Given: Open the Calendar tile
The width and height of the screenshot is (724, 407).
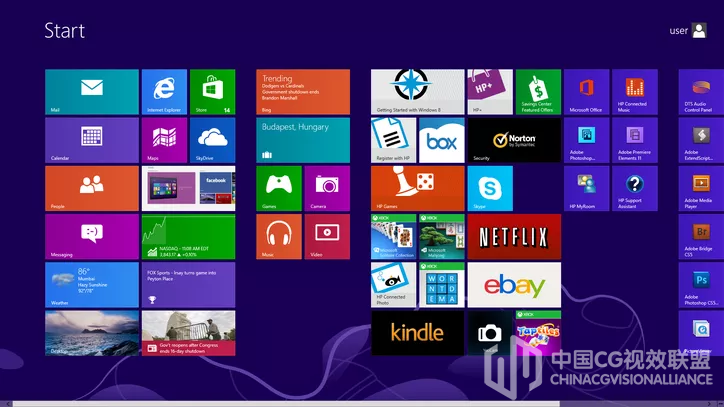Looking at the screenshot, I should point(92,140).
